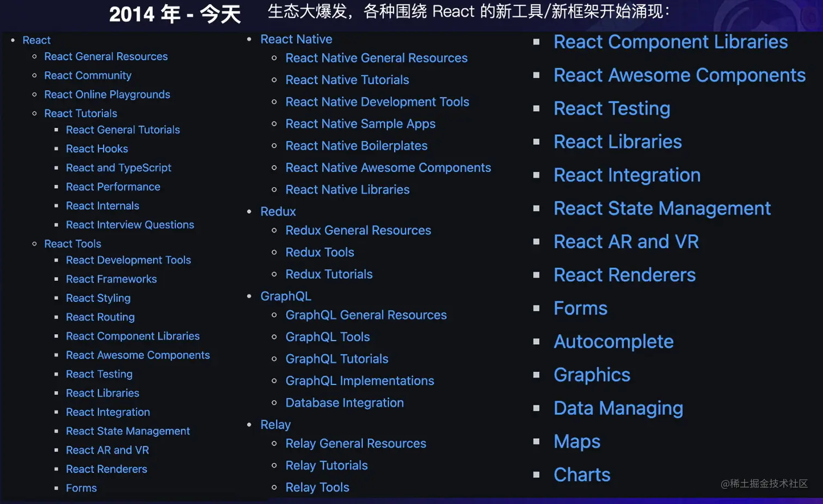Go to 'React Native Boilerplates'
823x504 pixels.
(356, 146)
